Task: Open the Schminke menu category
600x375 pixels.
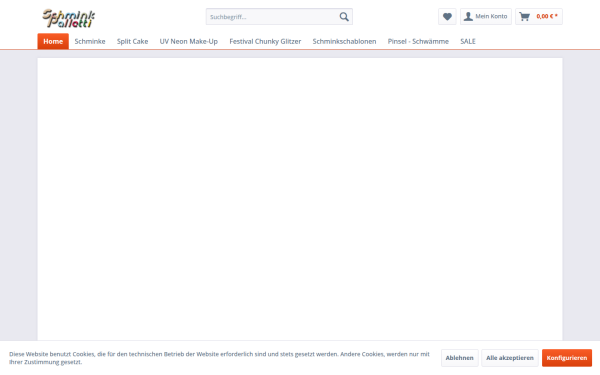Action: pos(90,41)
